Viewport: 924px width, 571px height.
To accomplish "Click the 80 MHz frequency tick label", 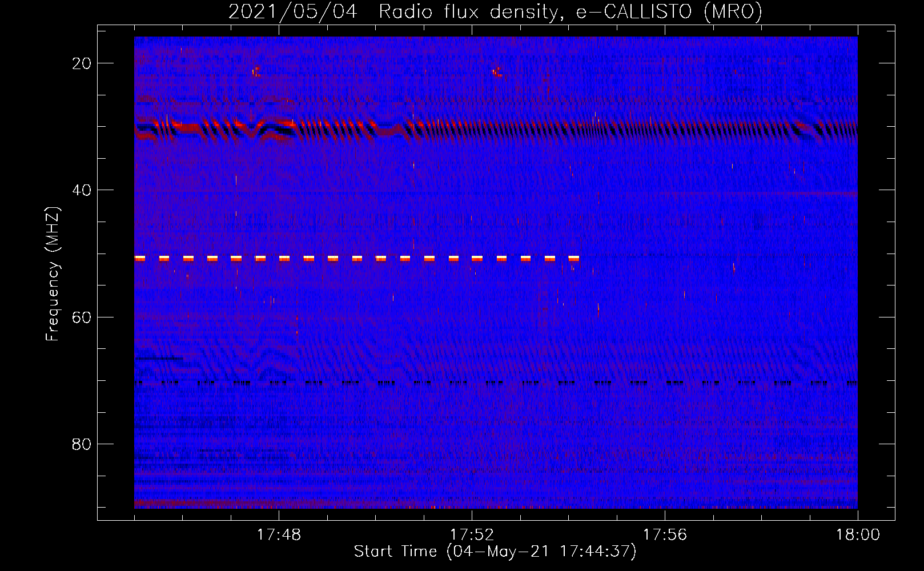I will [x=82, y=444].
